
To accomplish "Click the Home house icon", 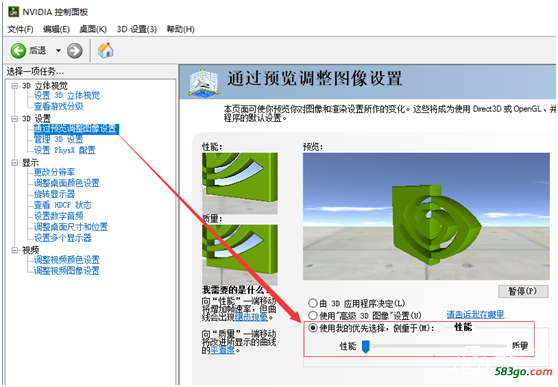I will [x=105, y=50].
